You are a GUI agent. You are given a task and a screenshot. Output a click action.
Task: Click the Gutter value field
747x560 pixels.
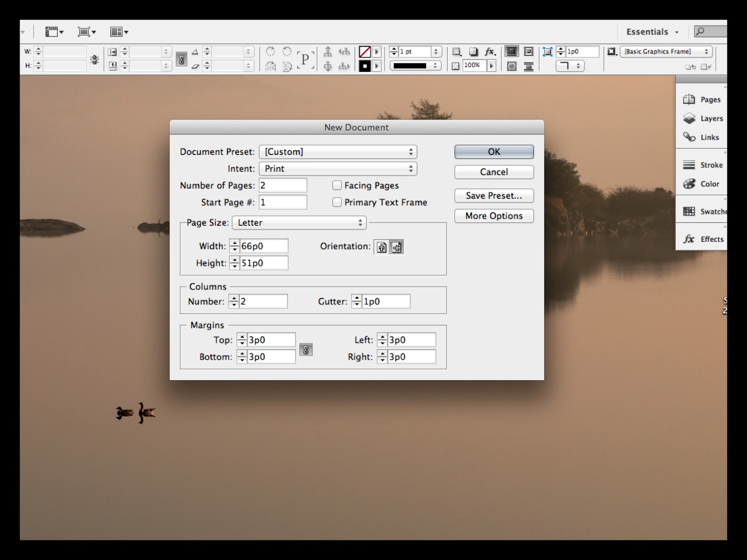pyautogui.click(x=386, y=301)
